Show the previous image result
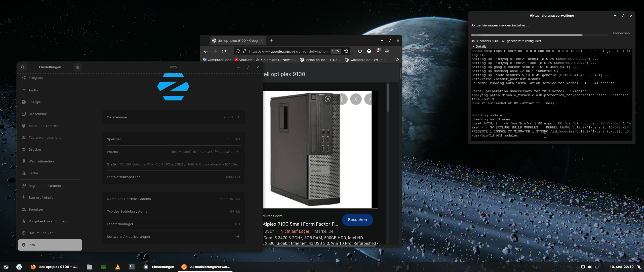 [x=356, y=99]
